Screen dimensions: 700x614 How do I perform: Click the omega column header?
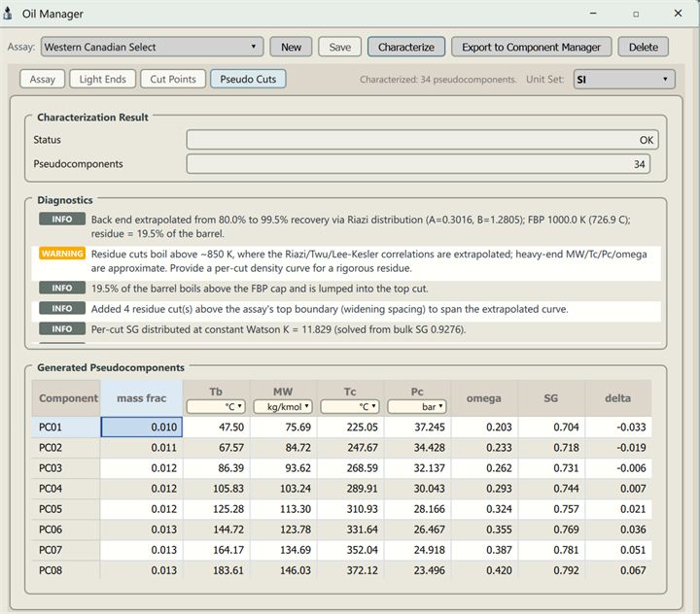(x=484, y=398)
